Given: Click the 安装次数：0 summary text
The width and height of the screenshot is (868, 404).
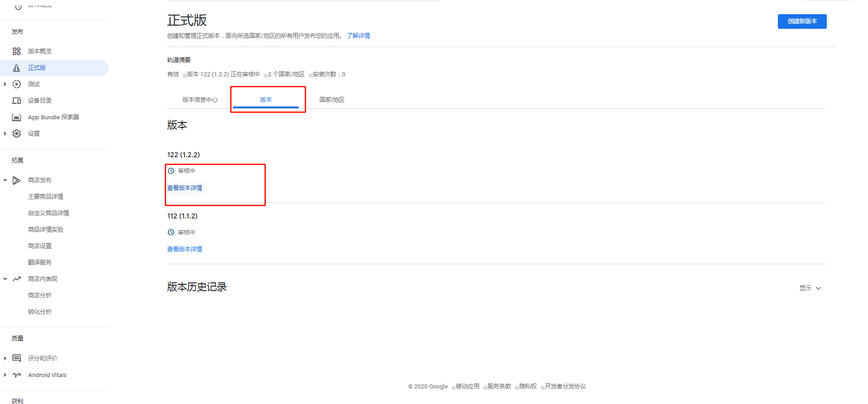Looking at the screenshot, I should 329,74.
